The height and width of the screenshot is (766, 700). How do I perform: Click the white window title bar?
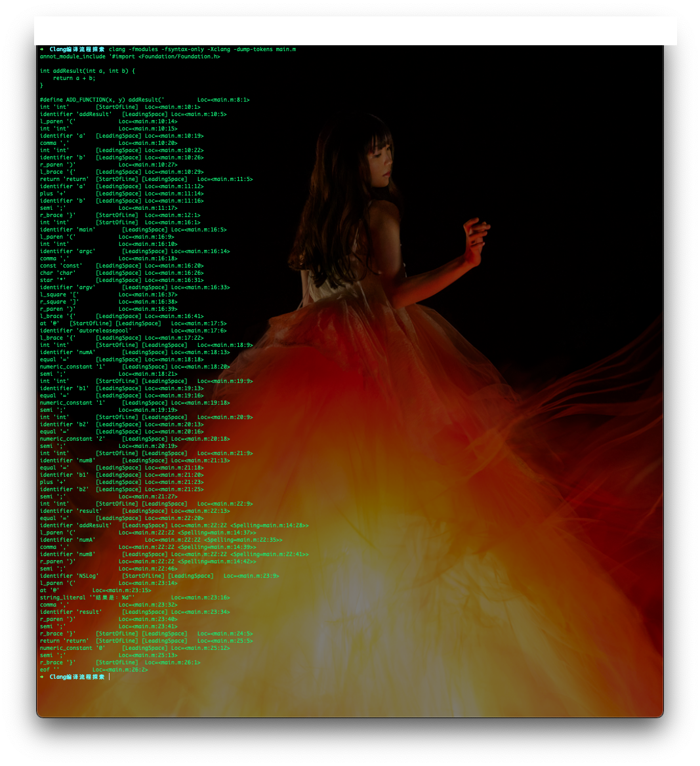point(356,30)
